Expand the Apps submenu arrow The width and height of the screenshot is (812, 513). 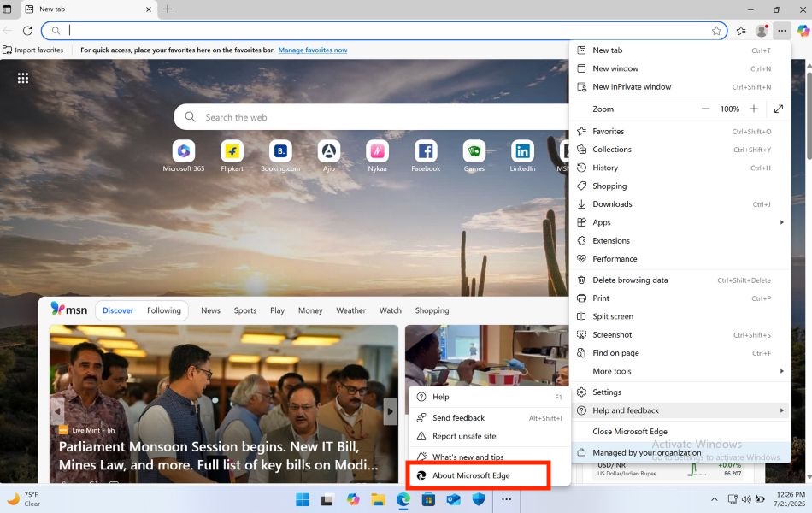point(780,221)
